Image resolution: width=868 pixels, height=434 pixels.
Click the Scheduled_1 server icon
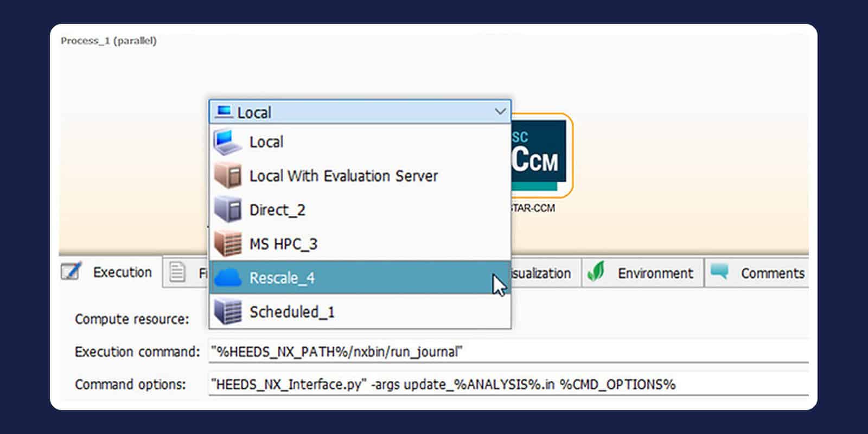coord(227,312)
